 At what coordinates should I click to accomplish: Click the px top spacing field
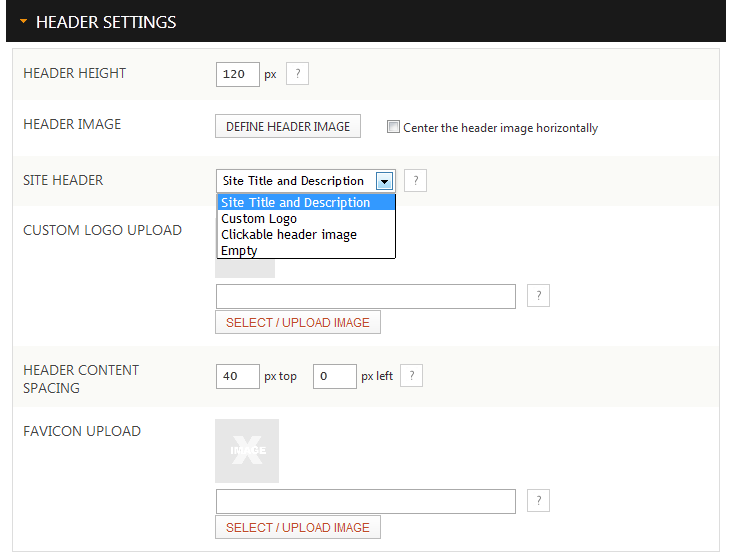click(237, 376)
